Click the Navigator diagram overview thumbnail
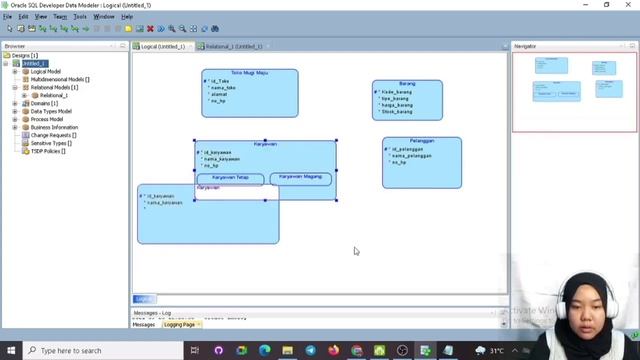The image size is (640, 360). tap(574, 92)
